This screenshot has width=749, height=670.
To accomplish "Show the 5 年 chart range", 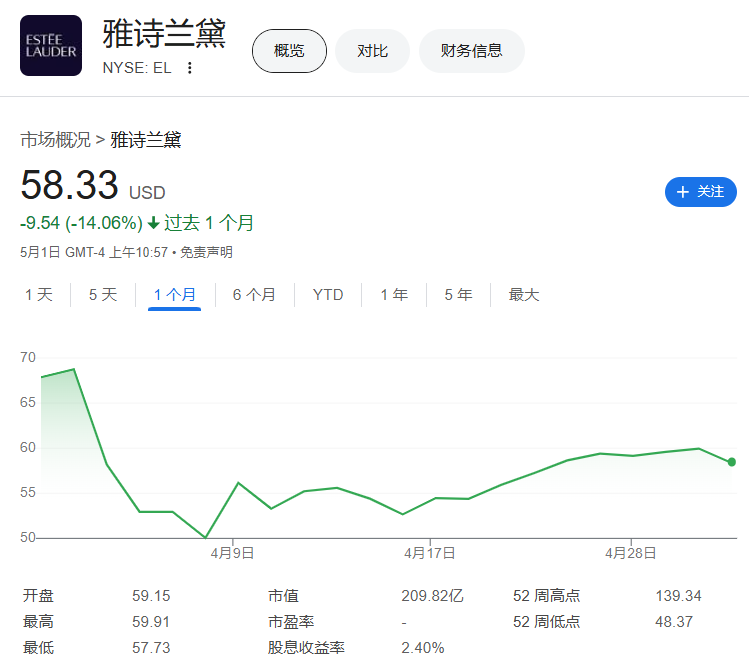I will point(459,295).
